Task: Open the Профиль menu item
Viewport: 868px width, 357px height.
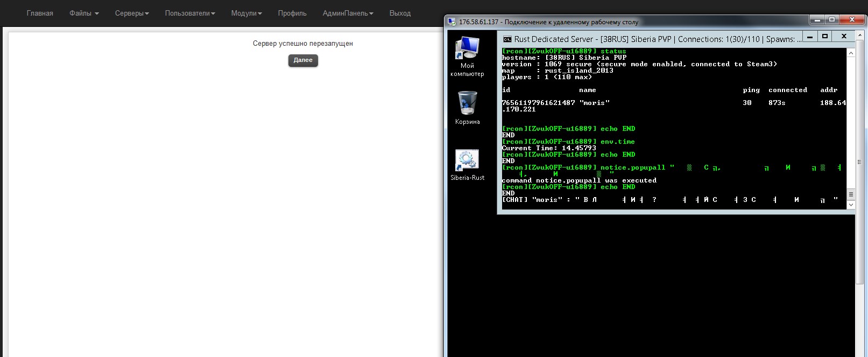Action: click(x=292, y=13)
